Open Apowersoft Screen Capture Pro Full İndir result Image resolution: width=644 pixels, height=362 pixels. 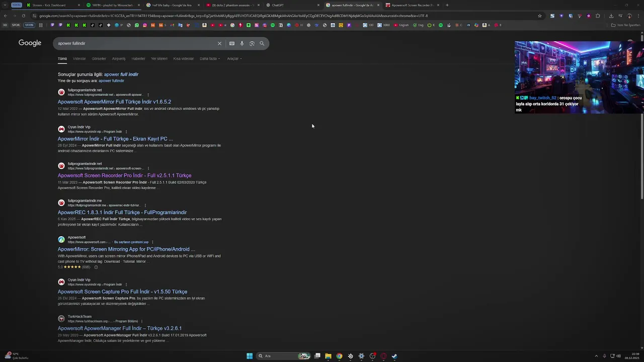coord(122,292)
